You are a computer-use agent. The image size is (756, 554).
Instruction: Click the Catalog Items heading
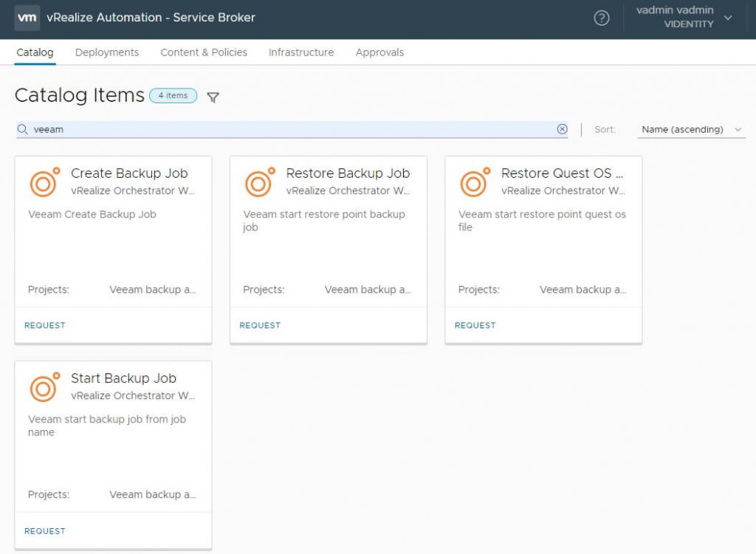tap(80, 95)
